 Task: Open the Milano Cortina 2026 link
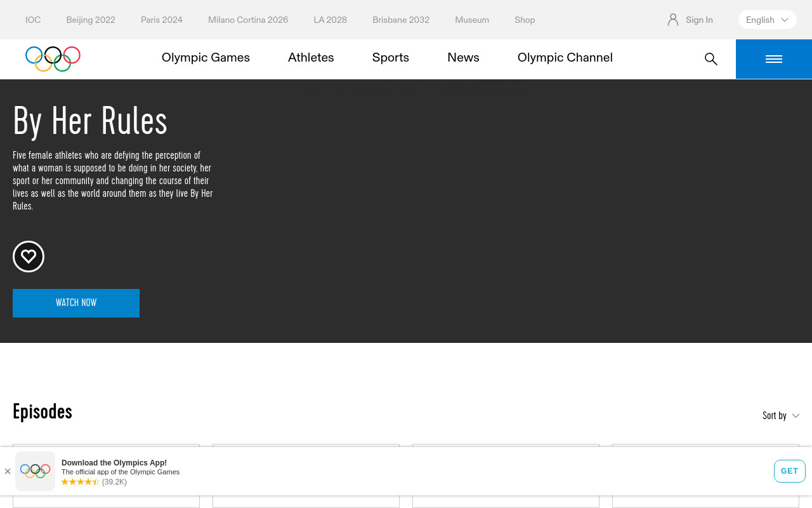(x=248, y=20)
